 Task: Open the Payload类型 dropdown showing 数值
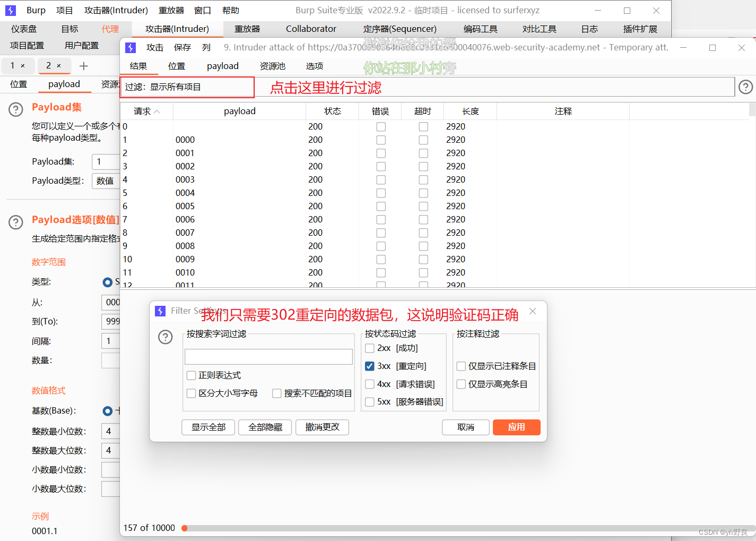point(106,181)
